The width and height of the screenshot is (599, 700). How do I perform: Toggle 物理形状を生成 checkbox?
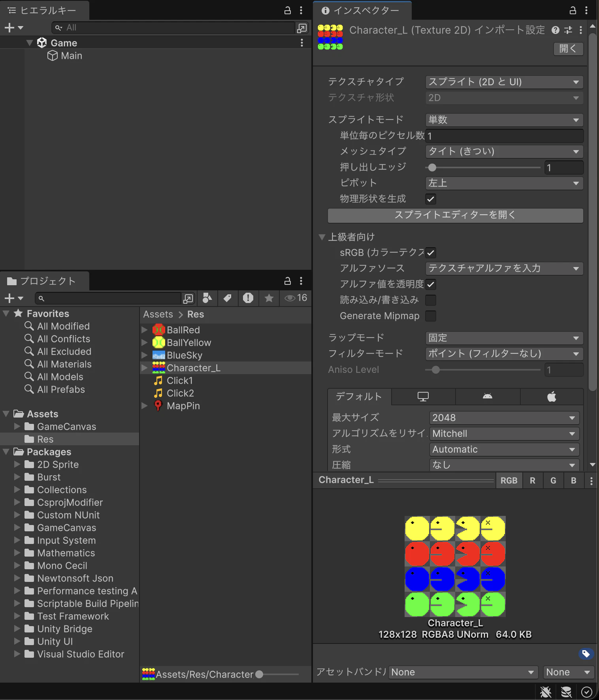431,199
